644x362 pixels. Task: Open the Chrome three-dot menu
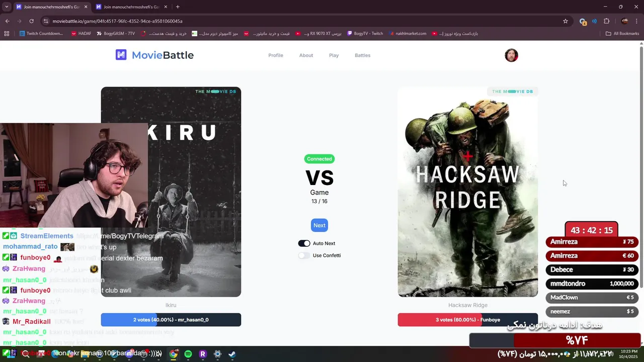637,21
